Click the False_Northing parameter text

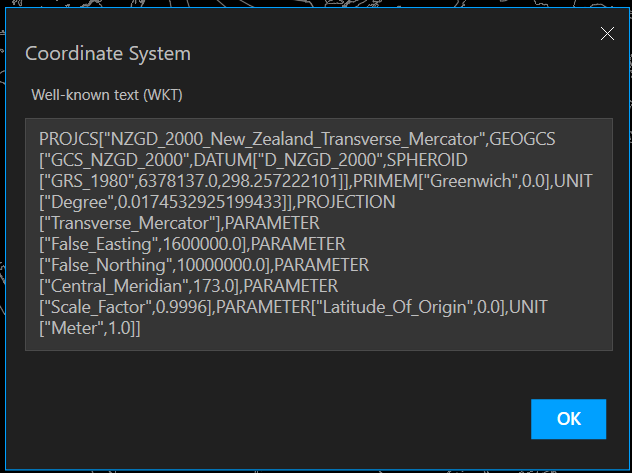(107, 264)
